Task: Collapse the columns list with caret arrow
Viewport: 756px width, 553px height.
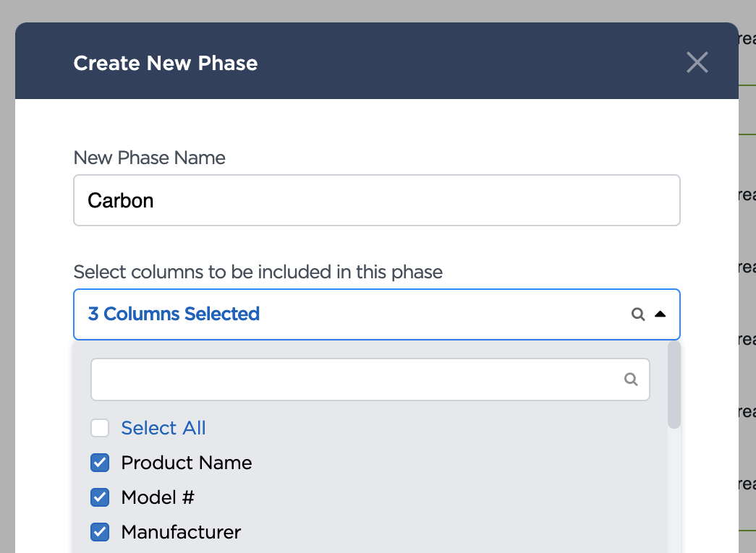Action: click(660, 314)
